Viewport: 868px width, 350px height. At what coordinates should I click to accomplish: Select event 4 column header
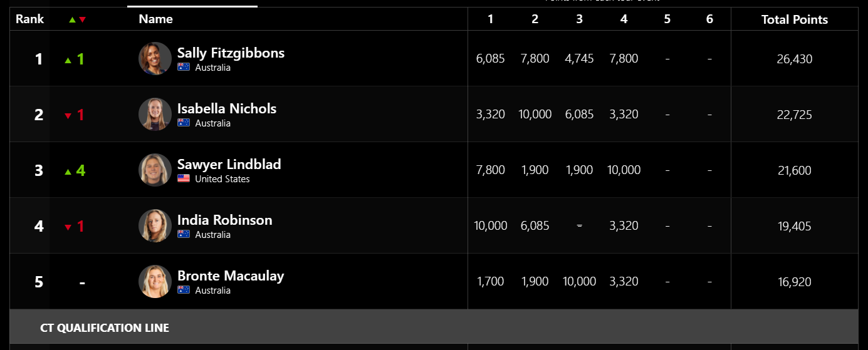(x=624, y=19)
